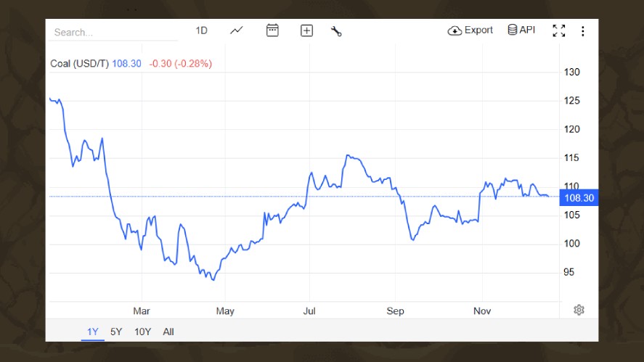Add comparison with plus box icon

(306, 30)
